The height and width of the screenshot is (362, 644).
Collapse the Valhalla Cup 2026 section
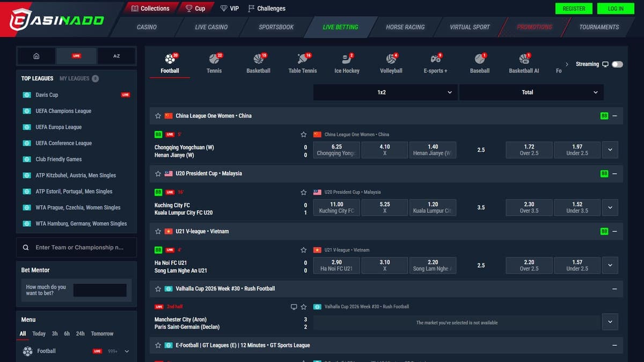coord(615,289)
